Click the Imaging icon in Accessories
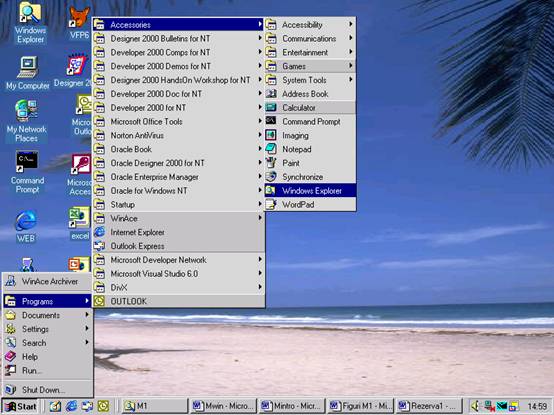554x415 pixels. (271, 135)
